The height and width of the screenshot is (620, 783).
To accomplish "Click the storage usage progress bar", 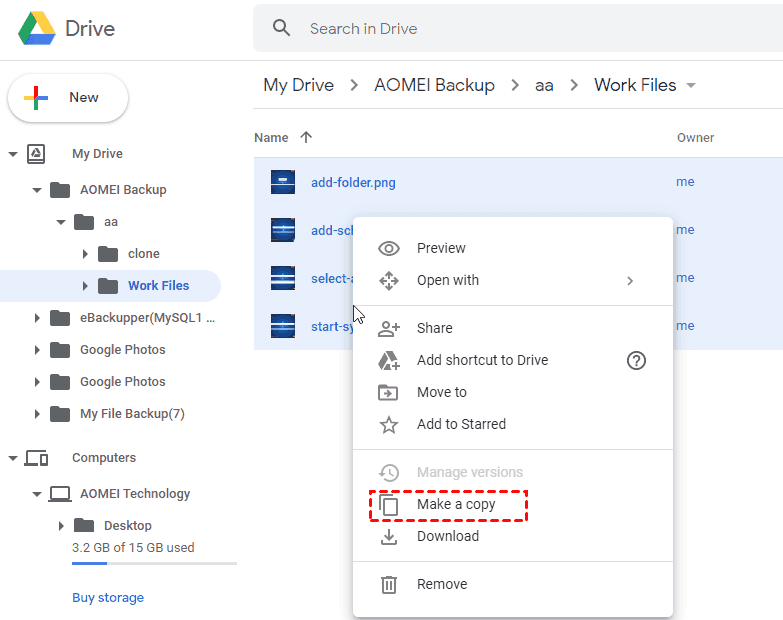I will (x=154, y=564).
